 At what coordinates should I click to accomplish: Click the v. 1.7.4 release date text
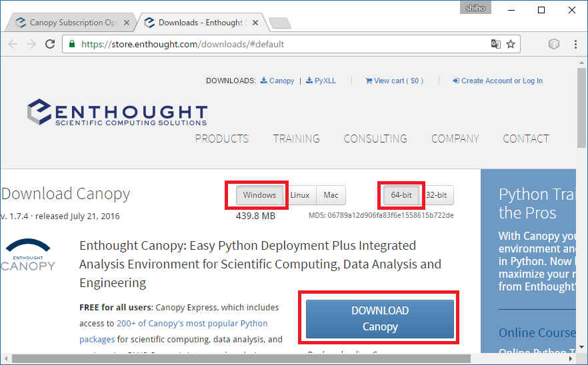point(60,216)
